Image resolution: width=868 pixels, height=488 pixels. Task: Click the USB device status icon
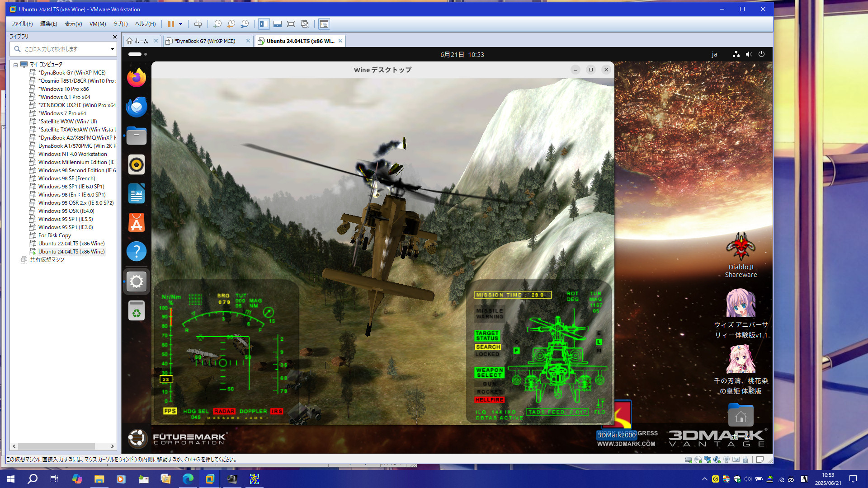point(745,460)
